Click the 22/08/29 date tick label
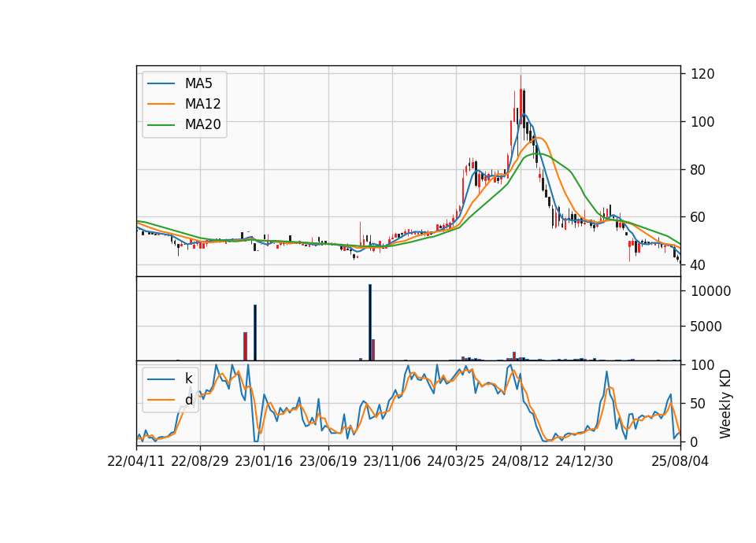 click(x=199, y=461)
